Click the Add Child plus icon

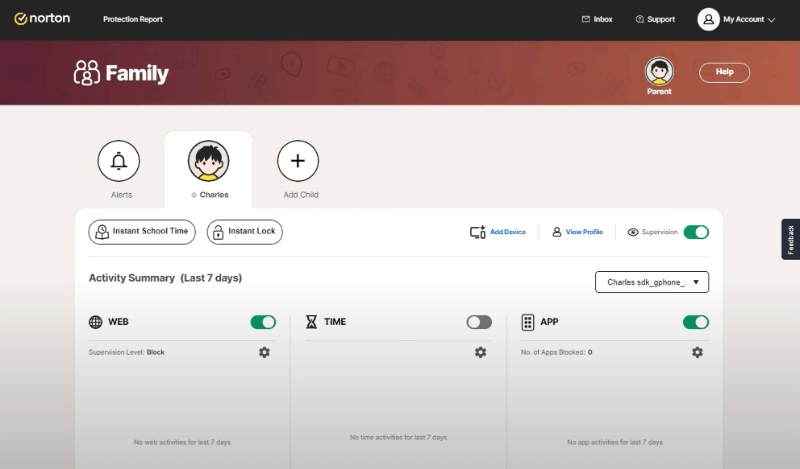(x=298, y=161)
